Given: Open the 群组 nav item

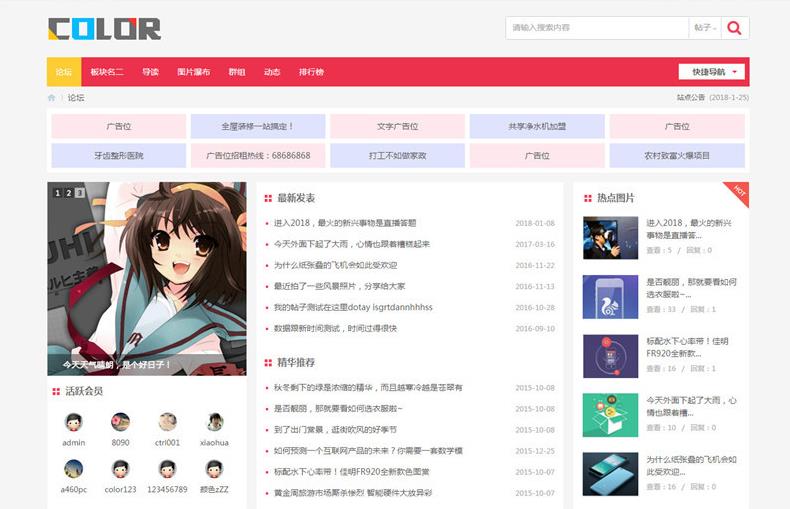Looking at the screenshot, I should click(x=237, y=72).
